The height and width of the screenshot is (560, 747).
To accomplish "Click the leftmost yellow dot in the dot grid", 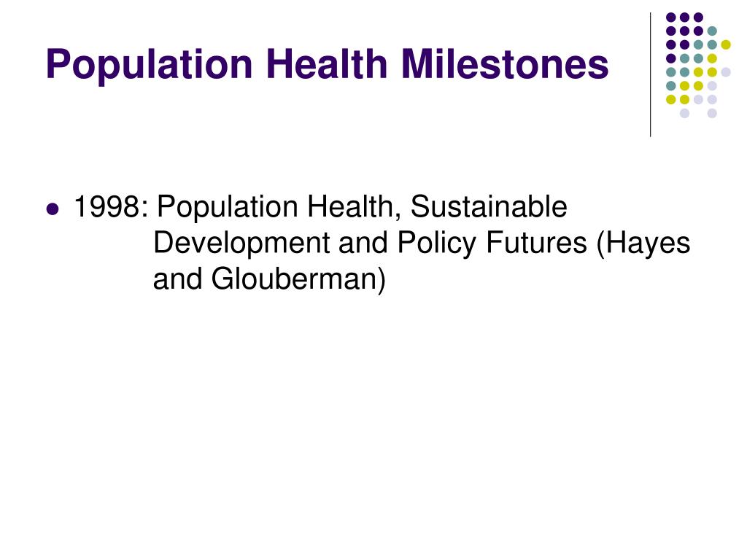I will (671, 99).
